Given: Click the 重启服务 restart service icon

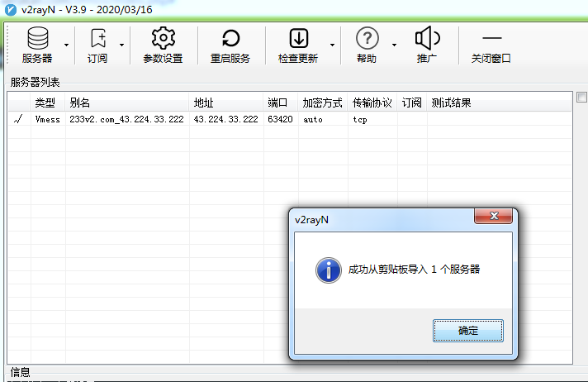Looking at the screenshot, I should (230, 38).
